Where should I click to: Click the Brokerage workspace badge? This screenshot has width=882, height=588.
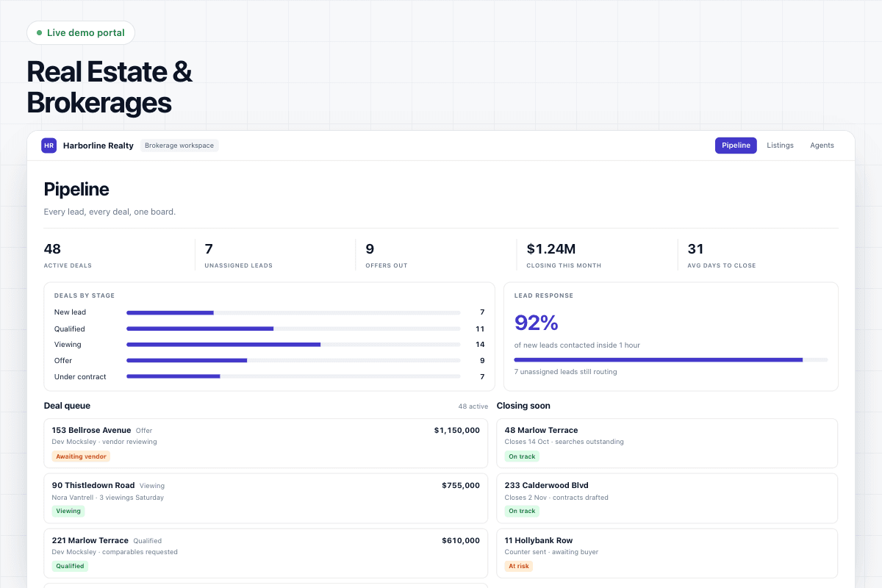click(x=179, y=146)
